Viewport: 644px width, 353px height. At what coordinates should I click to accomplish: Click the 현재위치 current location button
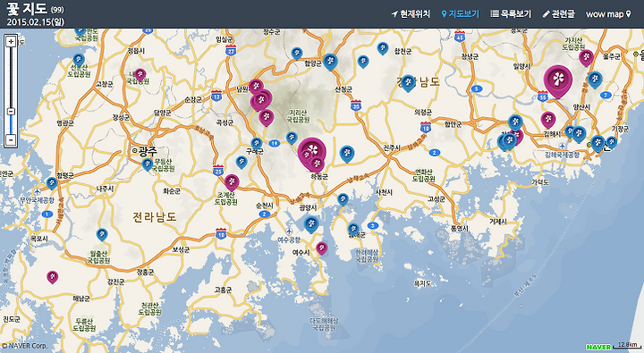tap(411, 14)
